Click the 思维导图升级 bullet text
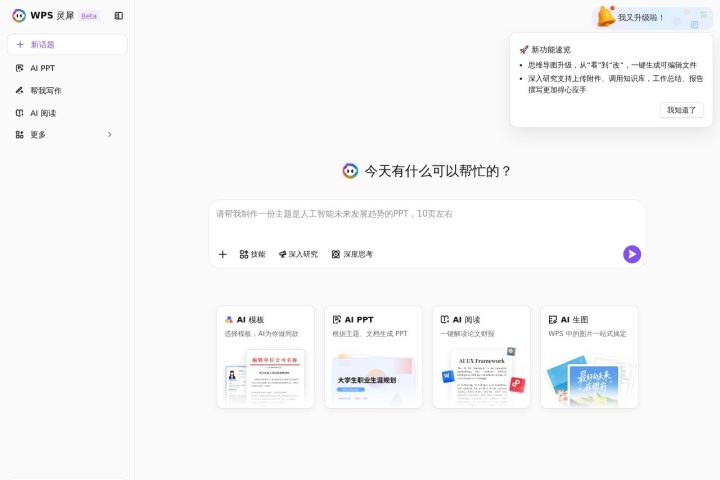 (612, 65)
